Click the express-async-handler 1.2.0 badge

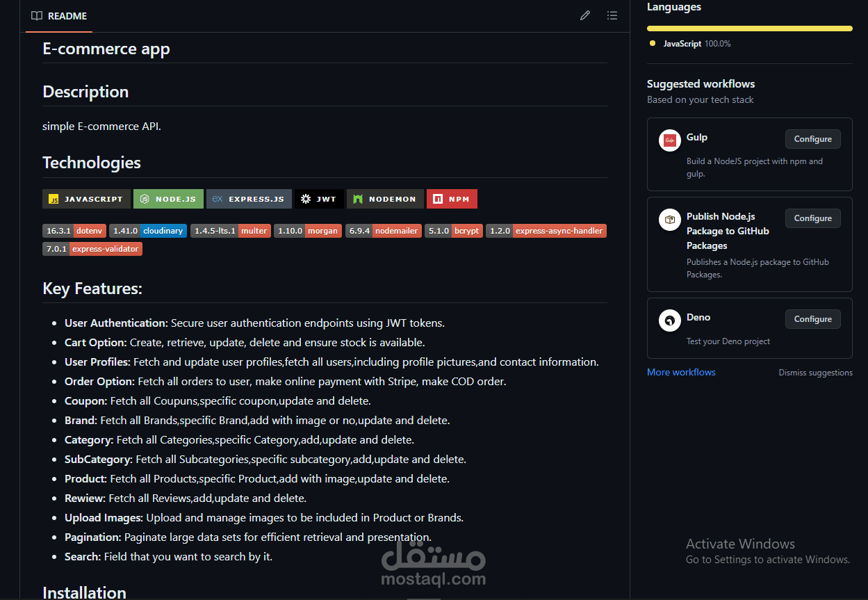coord(546,231)
